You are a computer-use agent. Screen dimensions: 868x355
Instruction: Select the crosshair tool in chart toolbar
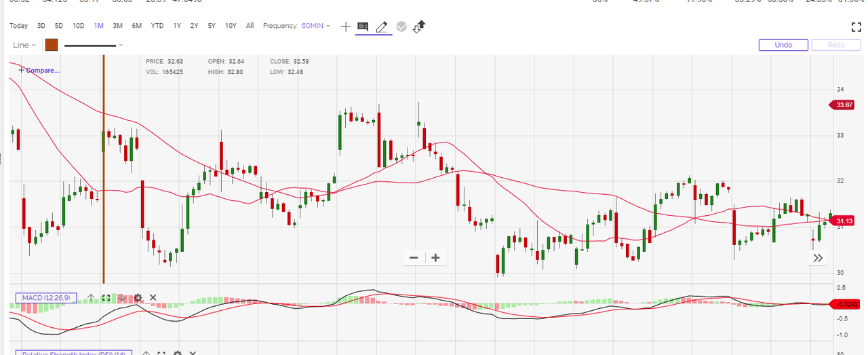[x=346, y=26]
